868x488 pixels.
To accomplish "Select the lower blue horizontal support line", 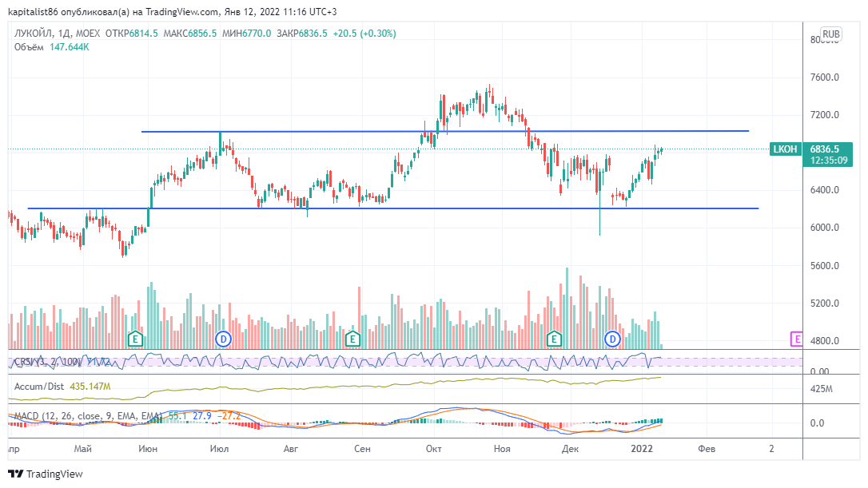I will (393, 208).
